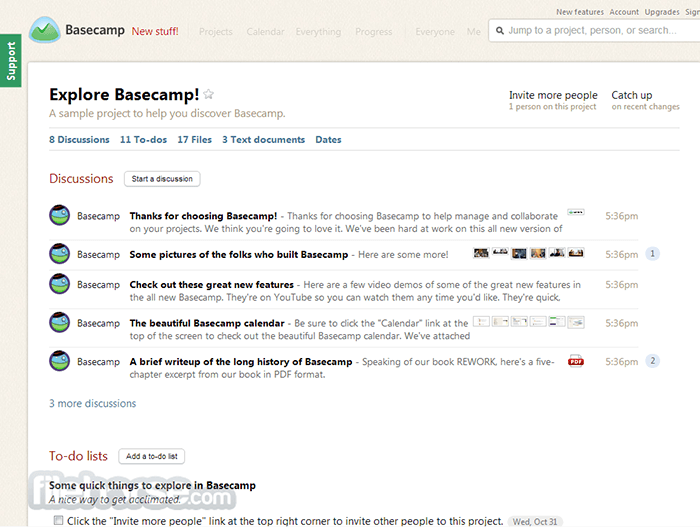Screen dimensions: 700x527
Task: Click Invite more people link
Action: [553, 95]
